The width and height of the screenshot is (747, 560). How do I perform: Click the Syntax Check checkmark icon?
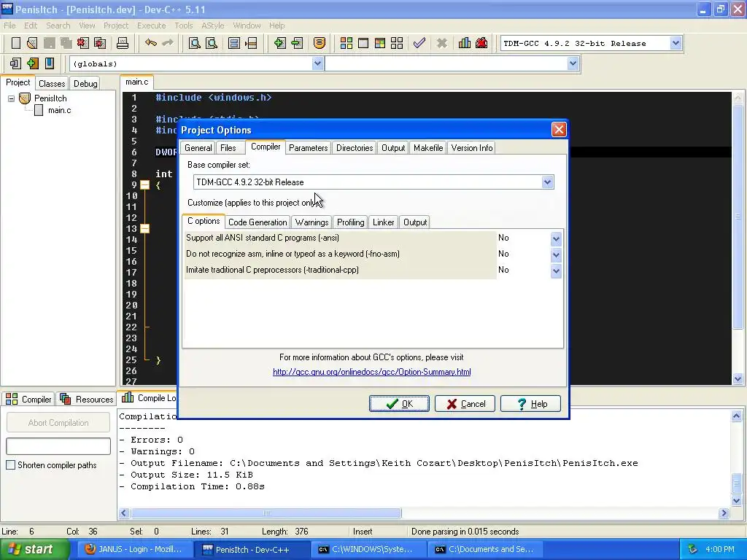pyautogui.click(x=419, y=43)
